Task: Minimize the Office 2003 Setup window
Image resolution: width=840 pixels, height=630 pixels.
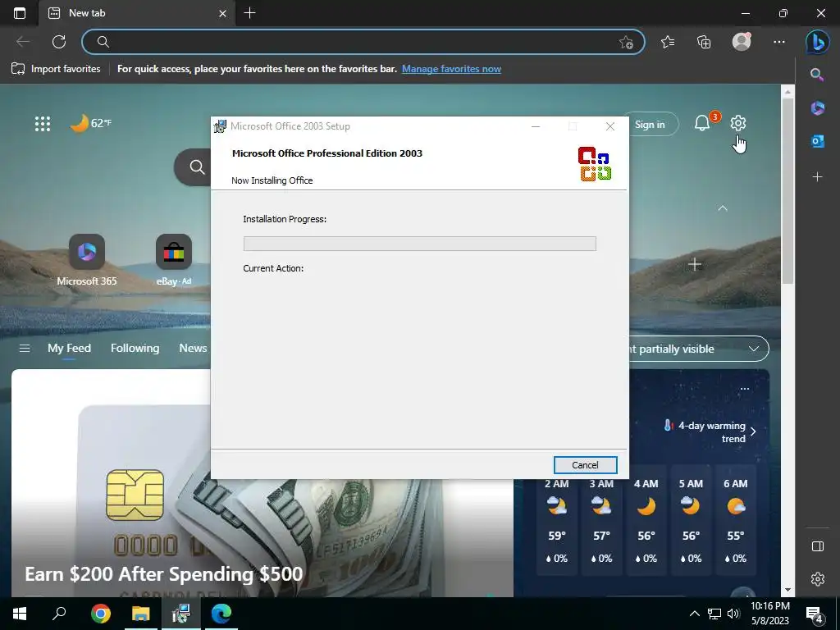Action: click(535, 126)
